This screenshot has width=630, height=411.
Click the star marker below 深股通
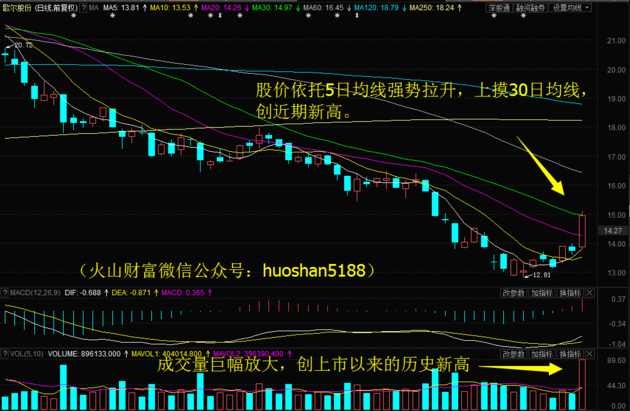coord(494,17)
